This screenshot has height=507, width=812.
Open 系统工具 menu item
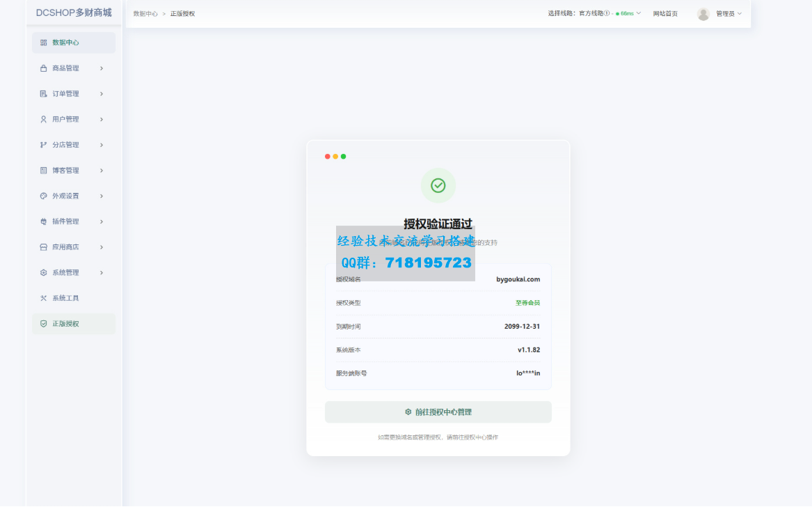(x=74, y=298)
